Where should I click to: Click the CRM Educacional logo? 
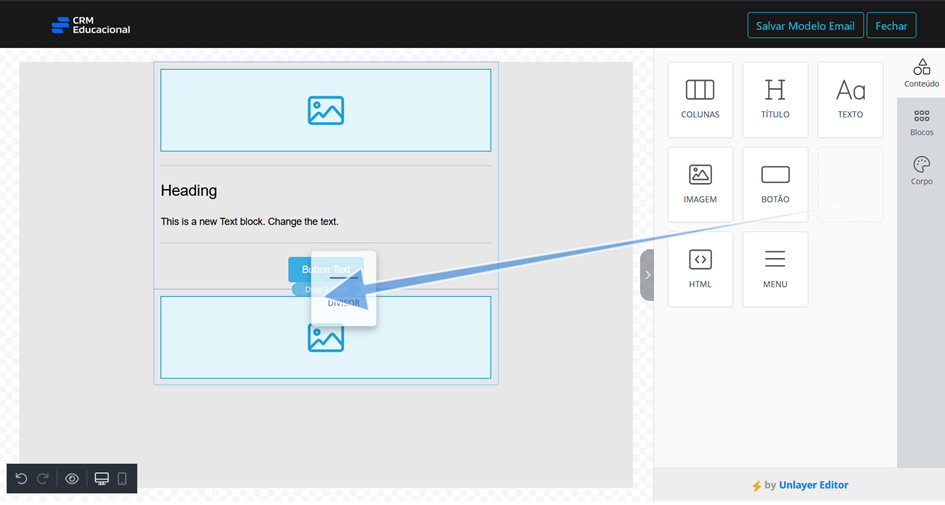pos(90,25)
